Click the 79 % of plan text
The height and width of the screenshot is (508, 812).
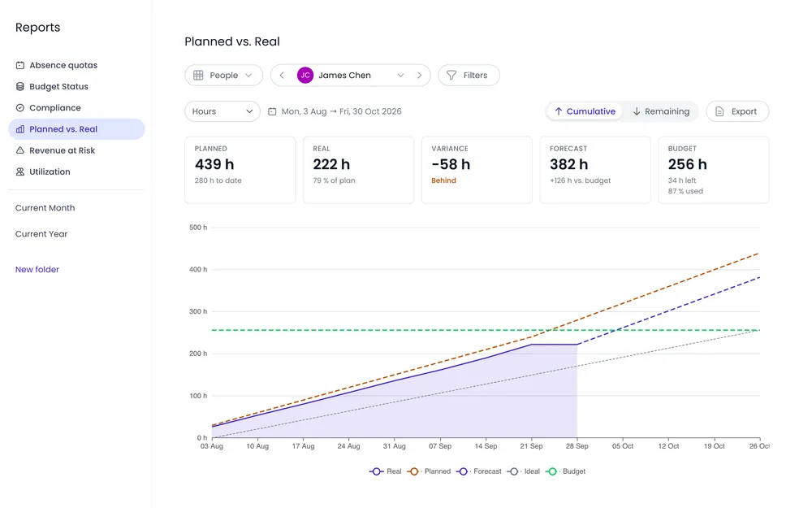point(334,180)
